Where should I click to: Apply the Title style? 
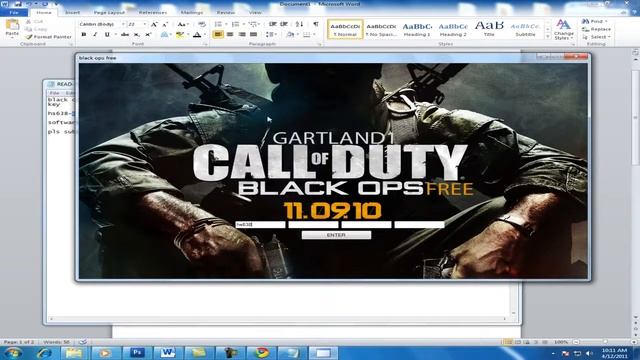(489, 29)
